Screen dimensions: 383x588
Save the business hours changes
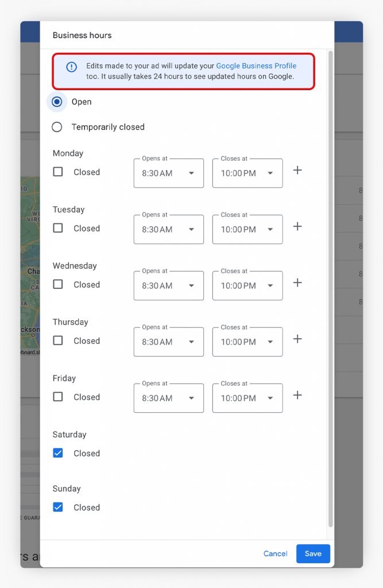(x=313, y=554)
